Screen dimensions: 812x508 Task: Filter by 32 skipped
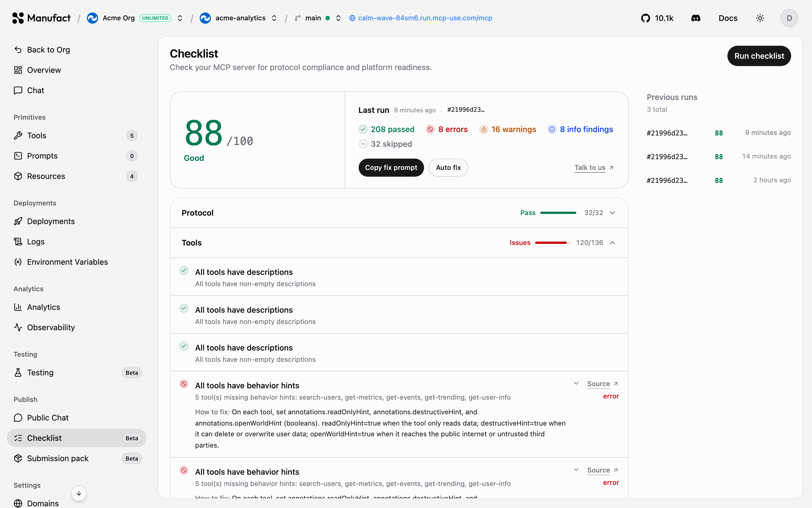[385, 144]
